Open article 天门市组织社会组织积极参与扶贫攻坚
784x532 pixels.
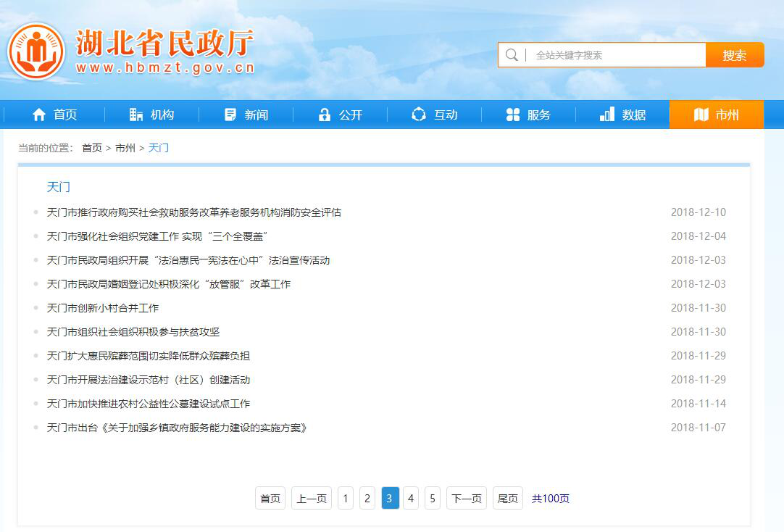click(x=133, y=332)
